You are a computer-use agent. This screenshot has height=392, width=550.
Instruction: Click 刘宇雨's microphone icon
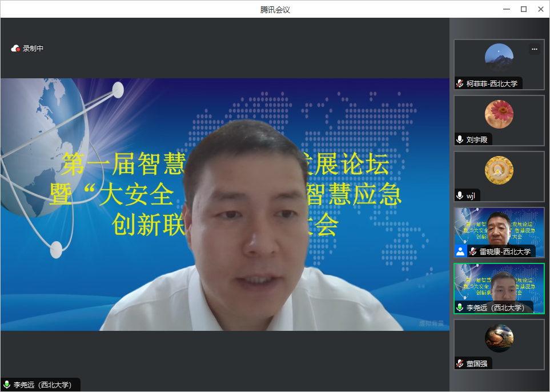click(x=460, y=139)
